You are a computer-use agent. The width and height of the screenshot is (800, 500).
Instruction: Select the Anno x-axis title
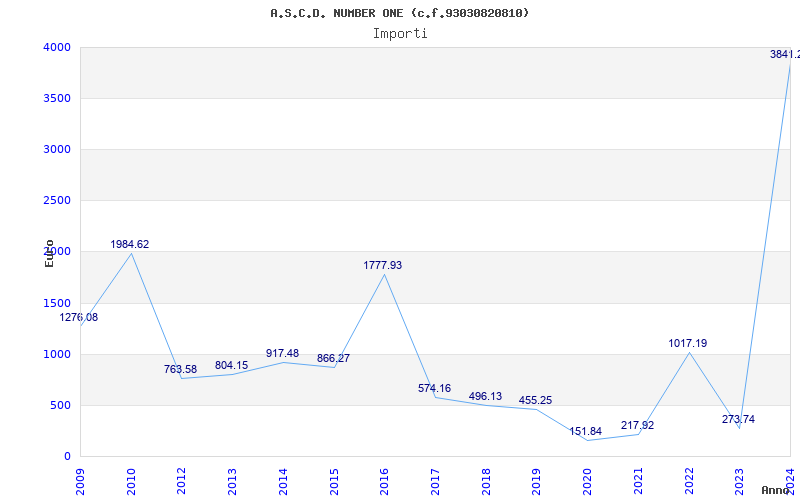[x=776, y=490]
